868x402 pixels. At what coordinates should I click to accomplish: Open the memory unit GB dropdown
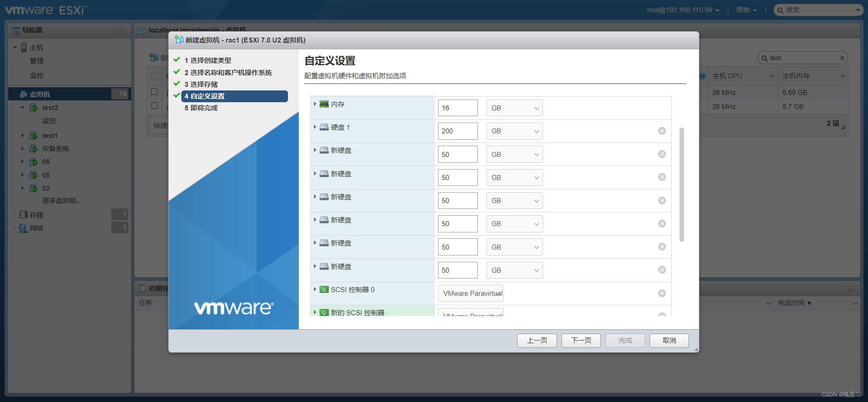[x=514, y=108]
